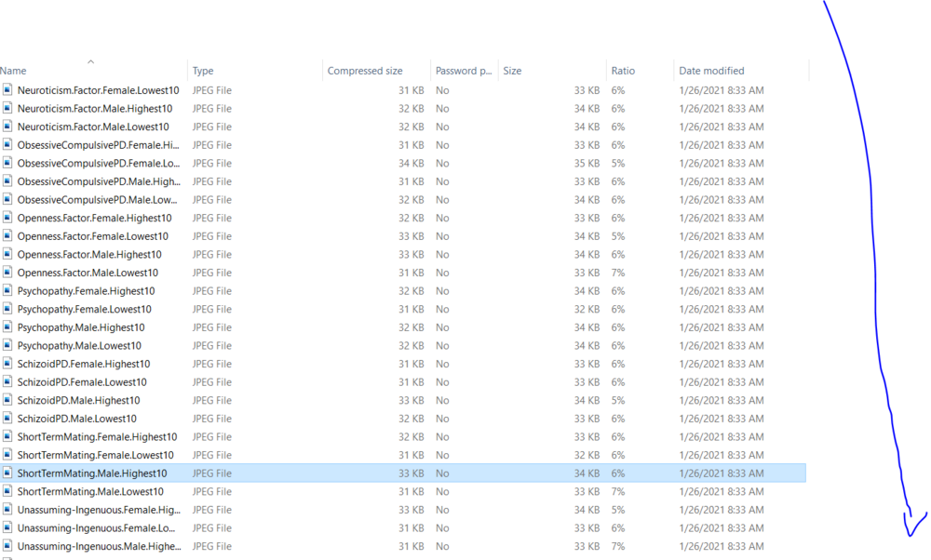The width and height of the screenshot is (931, 560).
Task: Sort by Compressed size column header
Action: [365, 71]
